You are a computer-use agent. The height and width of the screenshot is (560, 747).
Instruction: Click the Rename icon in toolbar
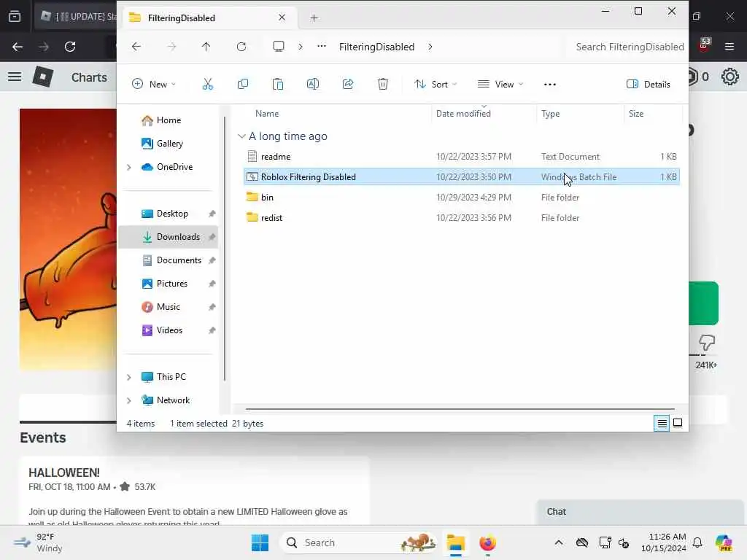click(312, 85)
